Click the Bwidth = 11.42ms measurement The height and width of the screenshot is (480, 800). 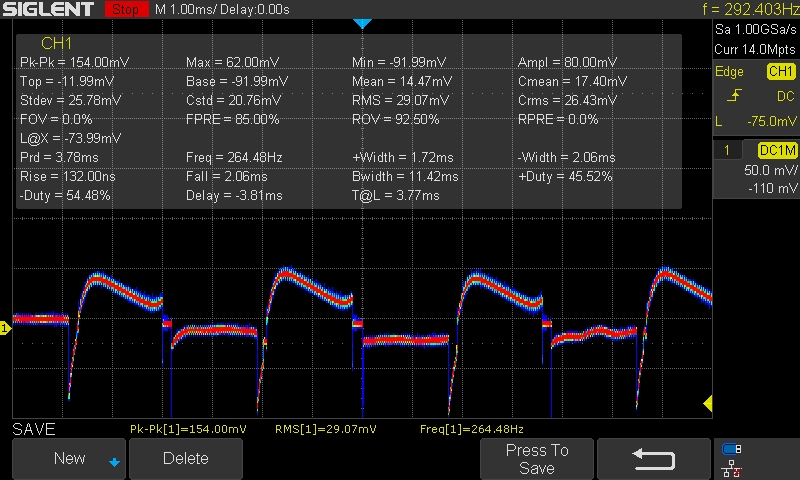[405, 176]
